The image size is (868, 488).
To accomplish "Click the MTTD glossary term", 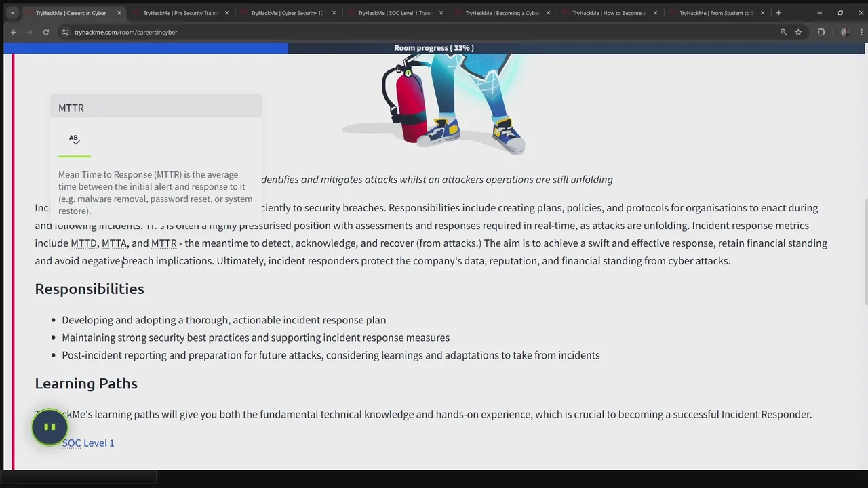I will [84, 243].
